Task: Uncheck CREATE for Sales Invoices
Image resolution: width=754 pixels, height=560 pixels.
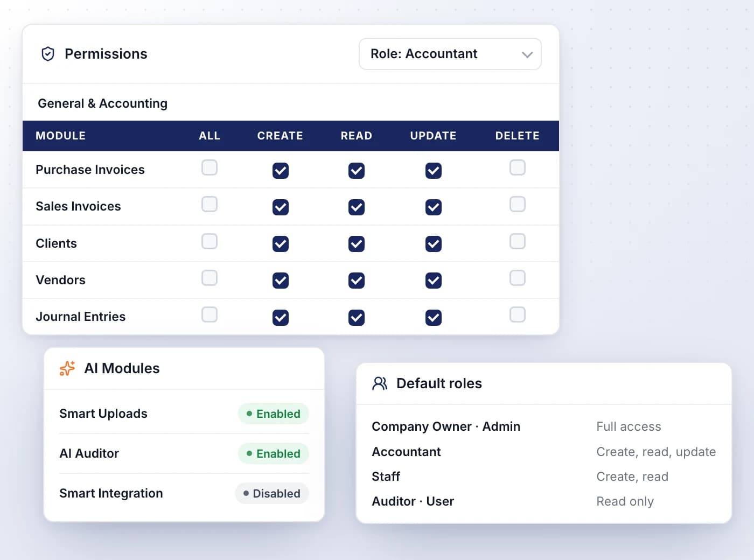Action: (281, 207)
